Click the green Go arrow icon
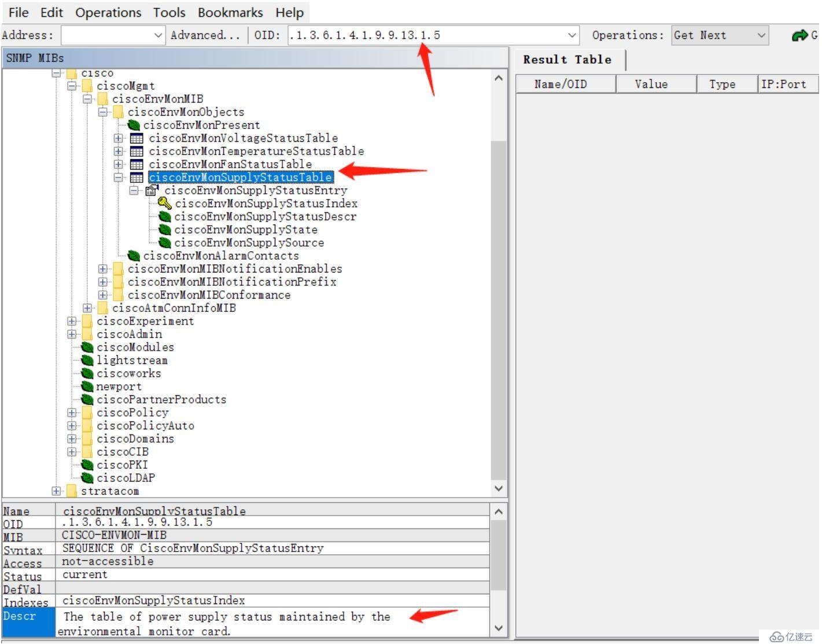This screenshot has width=822, height=644. pyautogui.click(x=800, y=35)
